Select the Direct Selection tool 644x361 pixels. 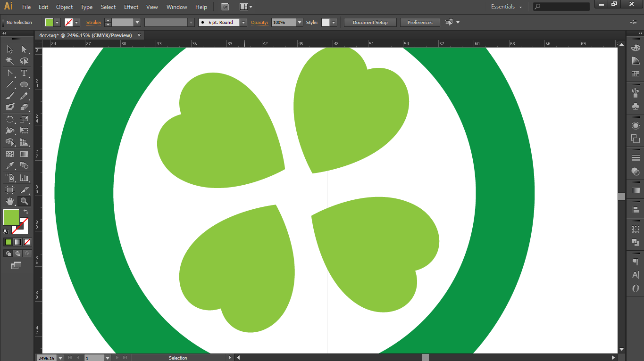[24, 49]
